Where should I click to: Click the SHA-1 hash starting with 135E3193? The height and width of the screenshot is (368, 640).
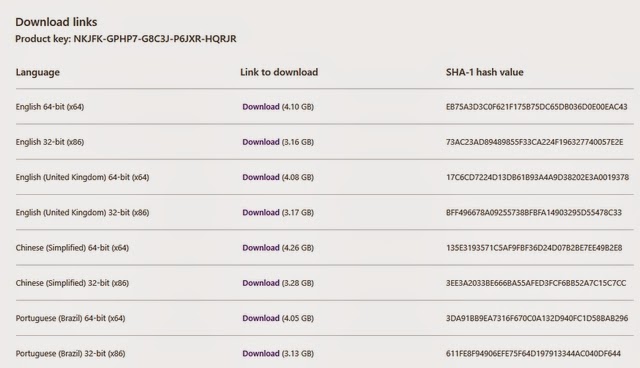coord(534,248)
